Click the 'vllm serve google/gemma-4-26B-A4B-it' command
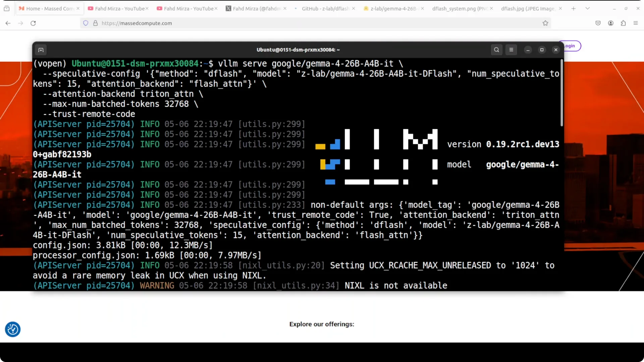 pos(306,64)
